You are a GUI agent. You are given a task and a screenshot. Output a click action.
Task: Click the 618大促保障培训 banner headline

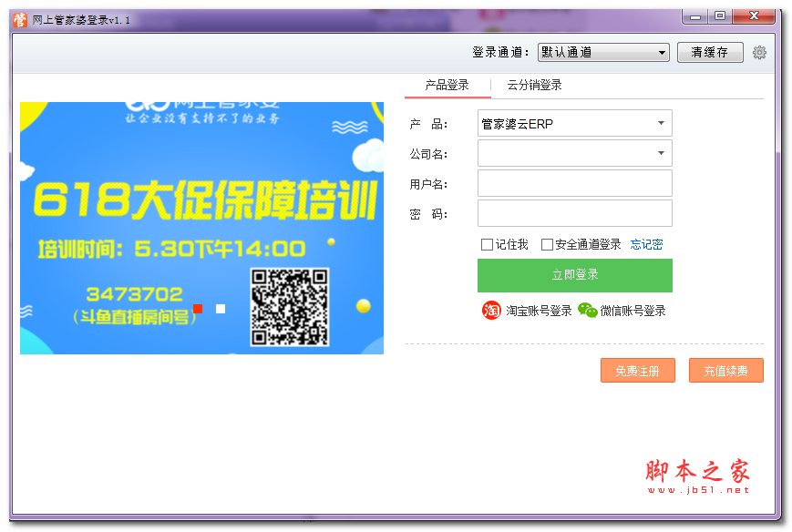click(x=204, y=200)
